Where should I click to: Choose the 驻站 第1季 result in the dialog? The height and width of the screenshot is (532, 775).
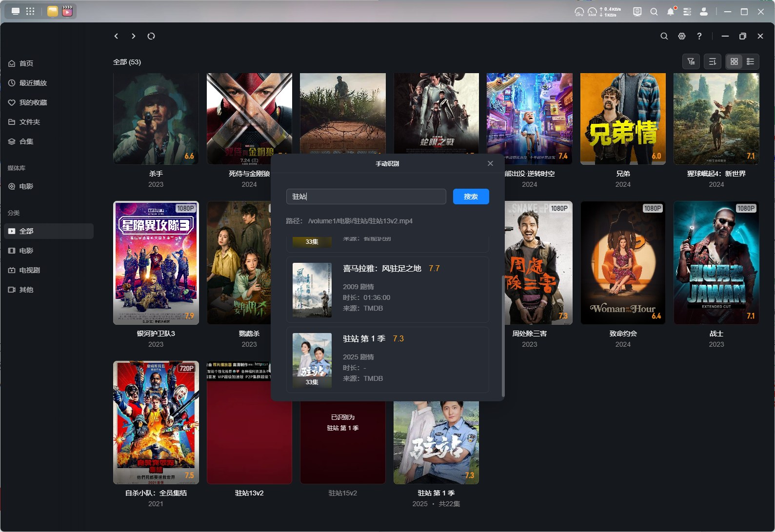point(388,360)
